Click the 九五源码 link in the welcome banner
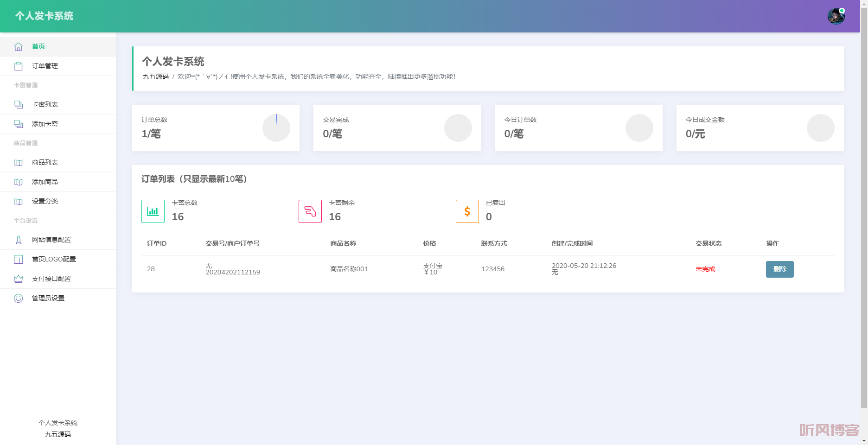868x445 pixels. [x=155, y=77]
